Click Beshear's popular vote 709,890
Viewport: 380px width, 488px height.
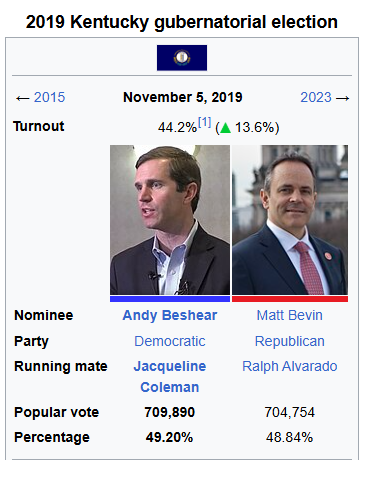coord(169,412)
